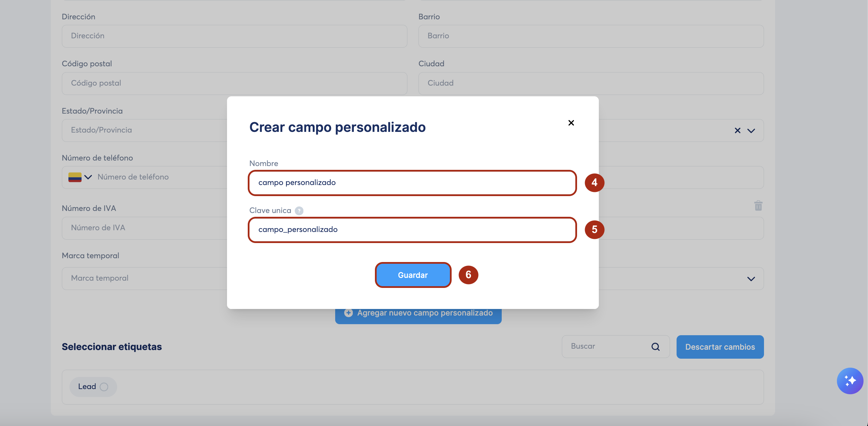Open the Marca temporal row dropdown arrow
This screenshot has width=868, height=426.
pyautogui.click(x=751, y=279)
